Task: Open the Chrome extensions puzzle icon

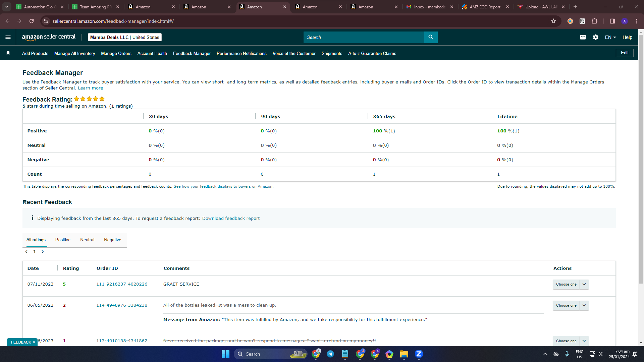Action: [x=594, y=21]
